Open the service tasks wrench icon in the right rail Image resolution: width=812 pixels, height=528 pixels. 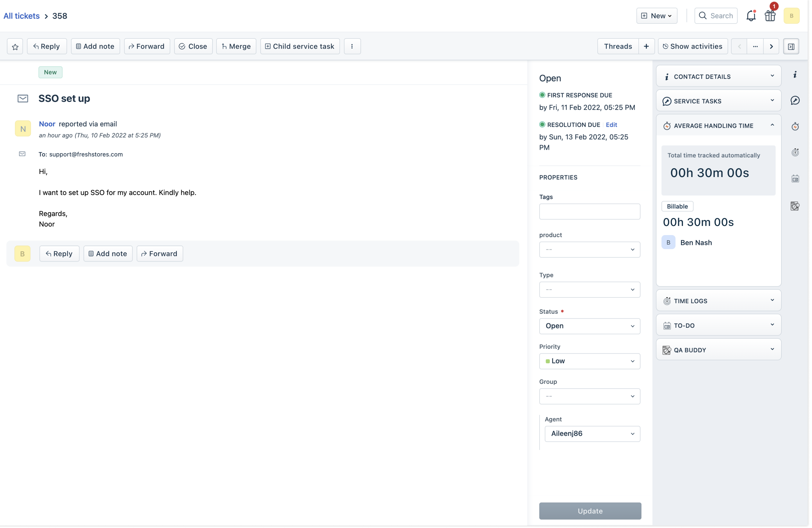pos(795,101)
